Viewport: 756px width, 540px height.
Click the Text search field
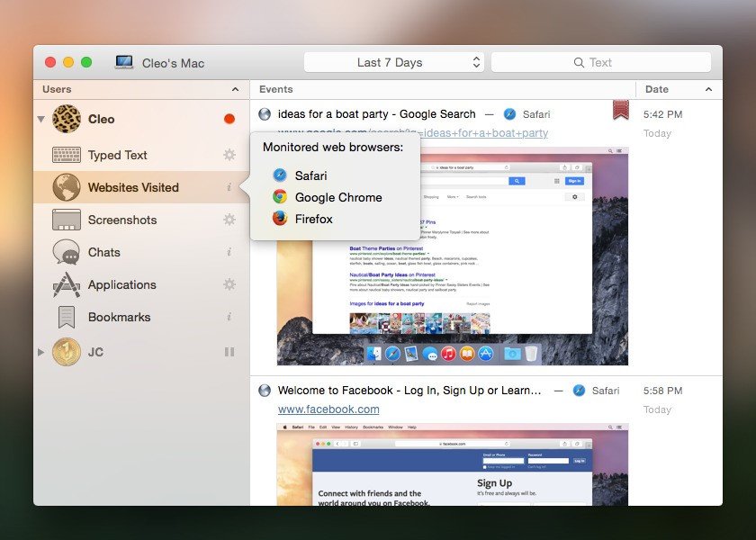601,62
